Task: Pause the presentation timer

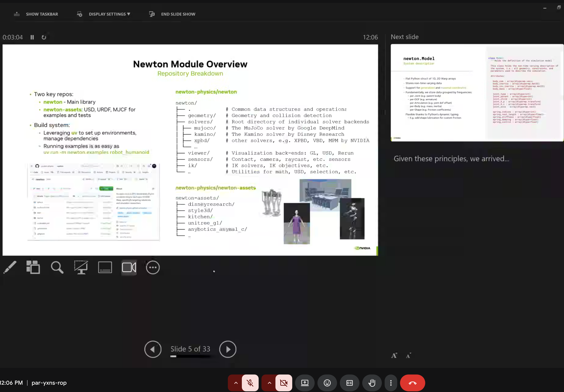Action: coord(32,37)
